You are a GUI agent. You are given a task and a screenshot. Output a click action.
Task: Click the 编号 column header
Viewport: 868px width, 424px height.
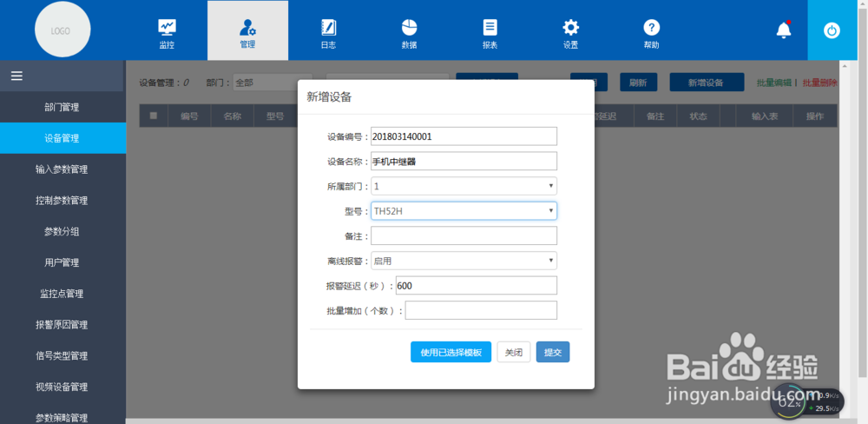point(189,116)
